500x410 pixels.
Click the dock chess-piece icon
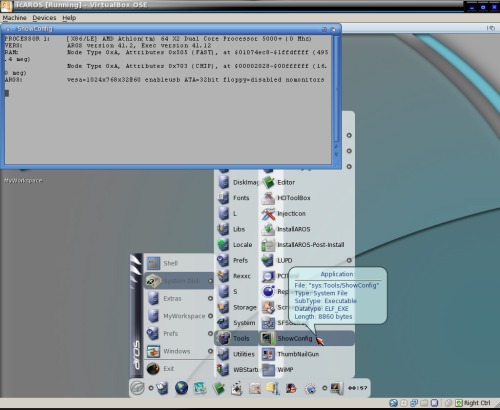237,388
